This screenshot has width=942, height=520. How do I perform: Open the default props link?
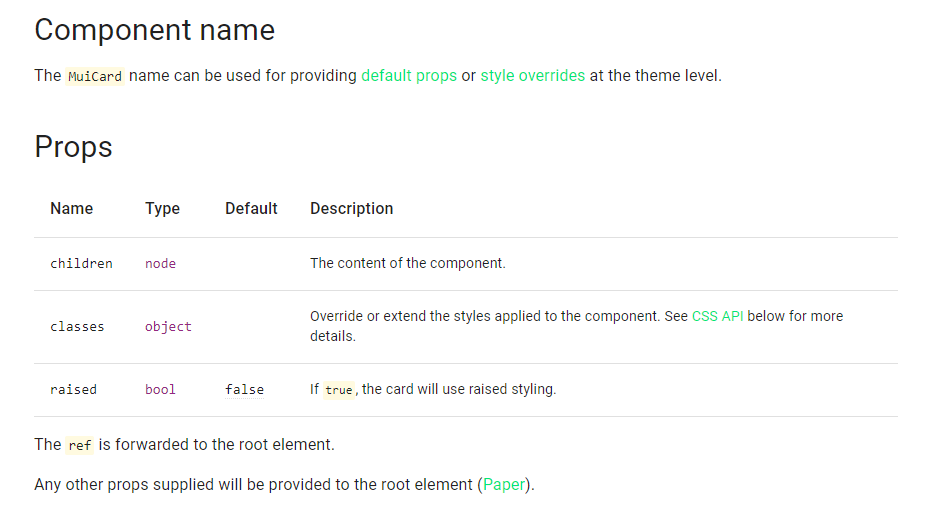(409, 76)
